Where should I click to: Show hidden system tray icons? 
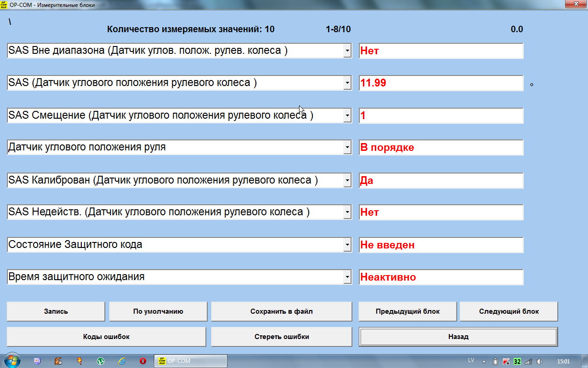tap(484, 361)
